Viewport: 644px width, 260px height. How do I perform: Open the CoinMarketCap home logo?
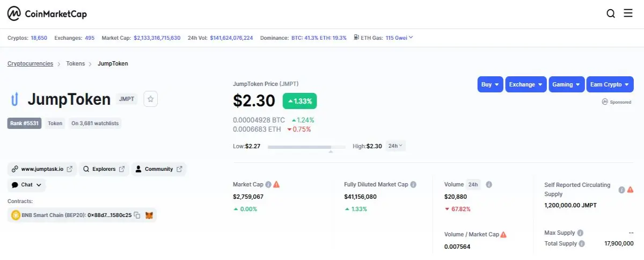47,14
